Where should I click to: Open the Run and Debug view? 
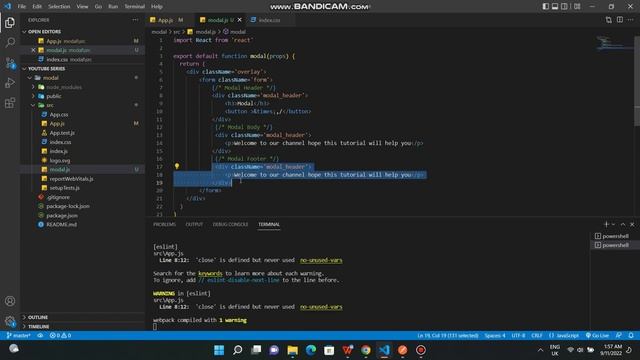point(10,83)
